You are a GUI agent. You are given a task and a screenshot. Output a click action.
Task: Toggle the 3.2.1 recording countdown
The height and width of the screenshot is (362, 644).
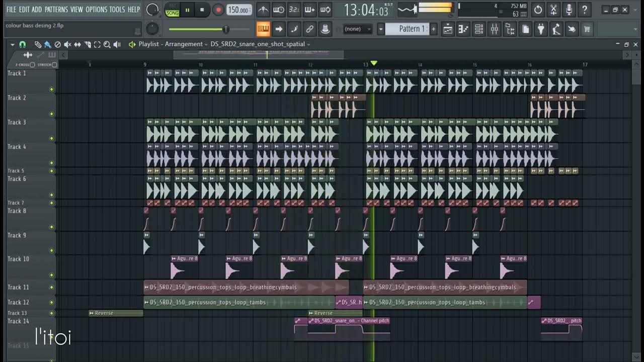294,10
